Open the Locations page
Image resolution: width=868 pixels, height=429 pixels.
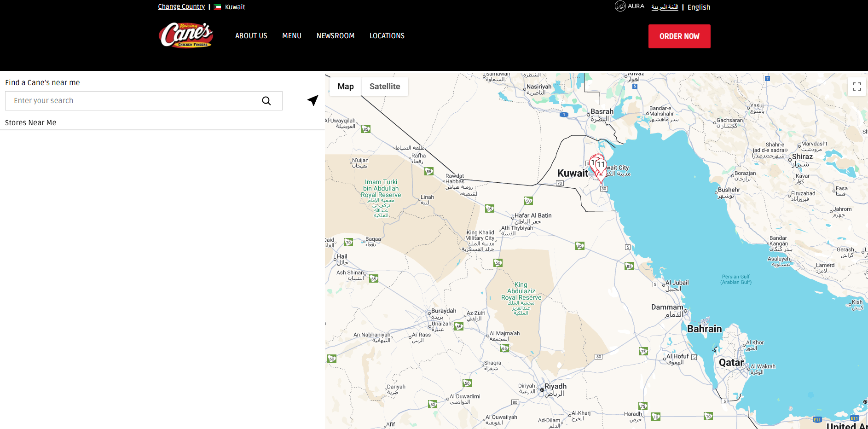(x=387, y=36)
